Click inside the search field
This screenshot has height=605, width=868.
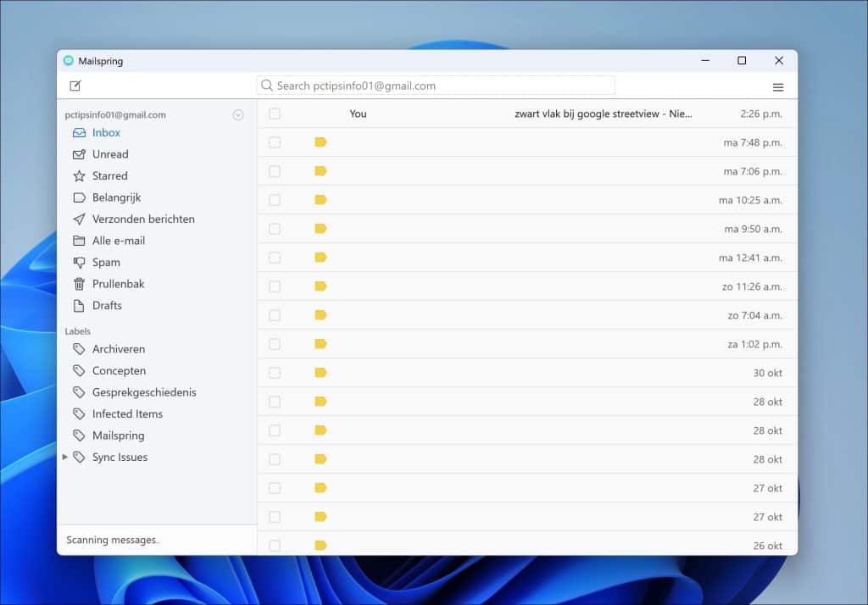point(436,86)
